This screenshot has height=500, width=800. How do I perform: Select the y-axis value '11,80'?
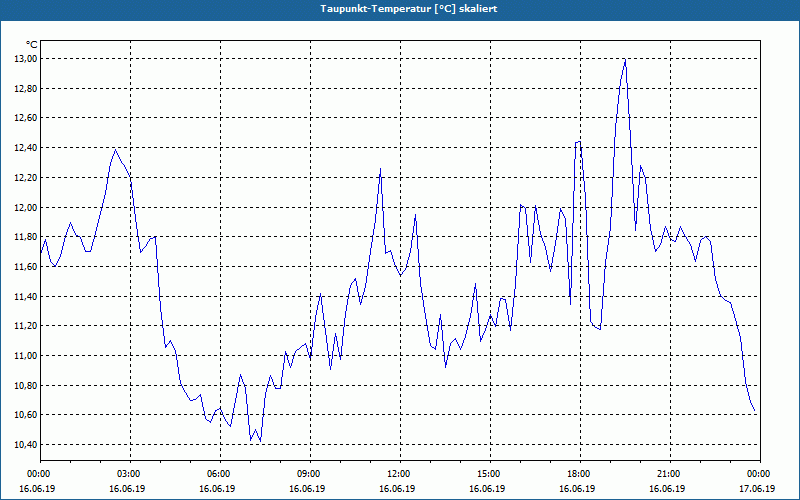26,237
